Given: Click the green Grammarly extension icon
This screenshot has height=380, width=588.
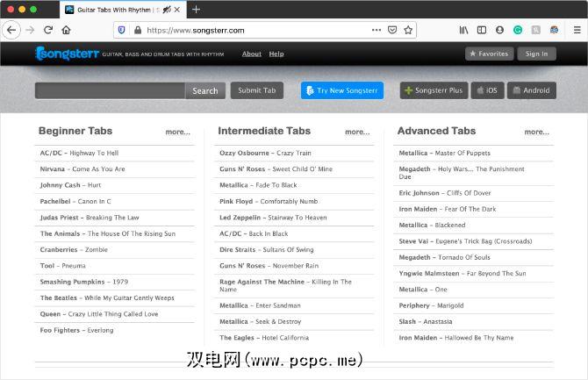Looking at the screenshot, I should [x=518, y=30].
